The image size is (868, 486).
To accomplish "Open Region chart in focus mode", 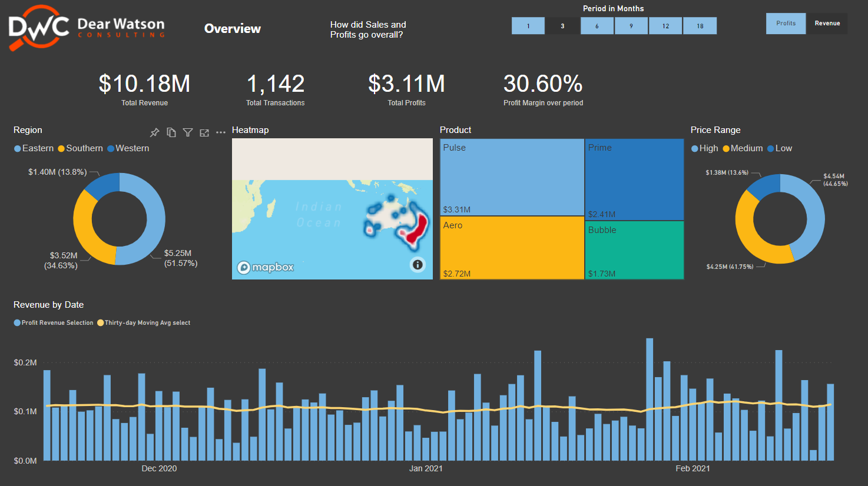I will click(x=204, y=132).
